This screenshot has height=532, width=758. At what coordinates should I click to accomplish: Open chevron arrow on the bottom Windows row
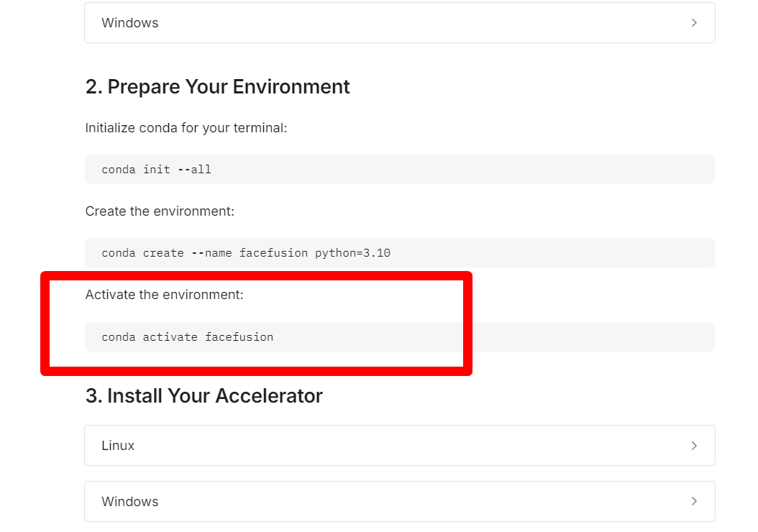coord(694,501)
